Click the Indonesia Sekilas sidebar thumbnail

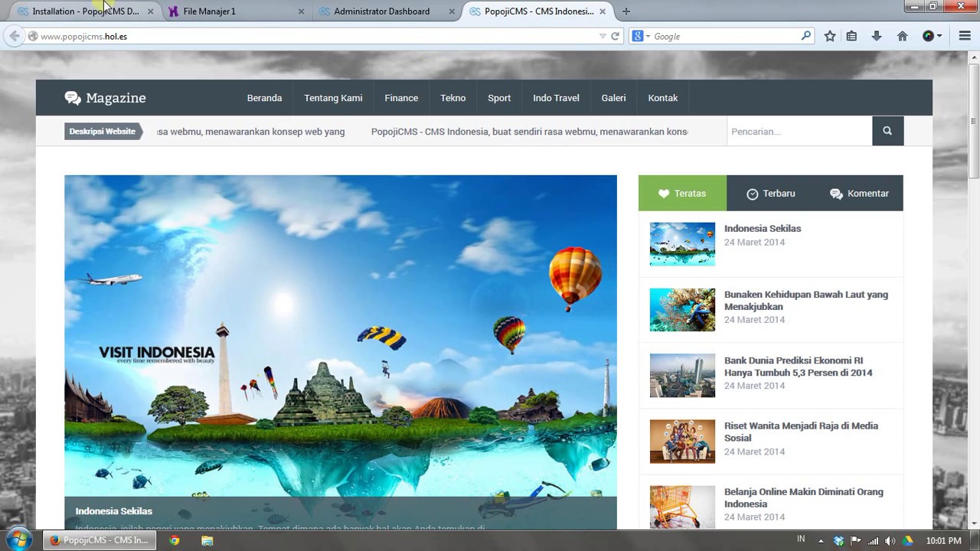pyautogui.click(x=682, y=244)
